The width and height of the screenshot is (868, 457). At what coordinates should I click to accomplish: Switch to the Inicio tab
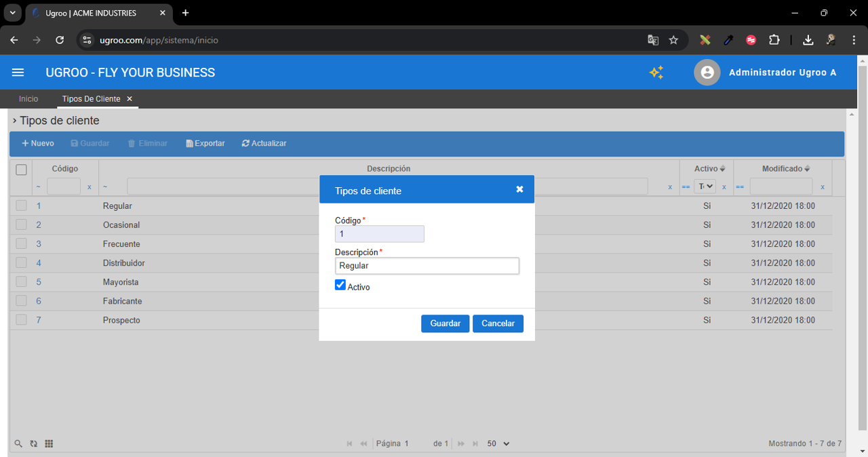pyautogui.click(x=28, y=99)
